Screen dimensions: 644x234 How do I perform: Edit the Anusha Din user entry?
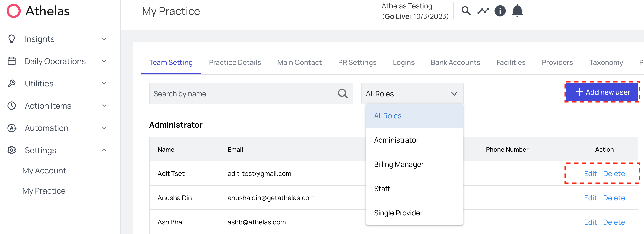pos(590,198)
